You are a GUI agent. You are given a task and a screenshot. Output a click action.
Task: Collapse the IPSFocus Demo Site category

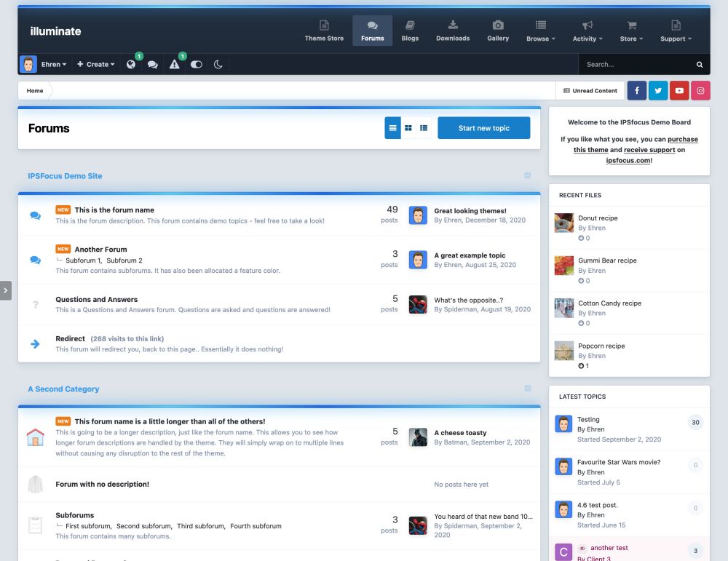tap(527, 175)
